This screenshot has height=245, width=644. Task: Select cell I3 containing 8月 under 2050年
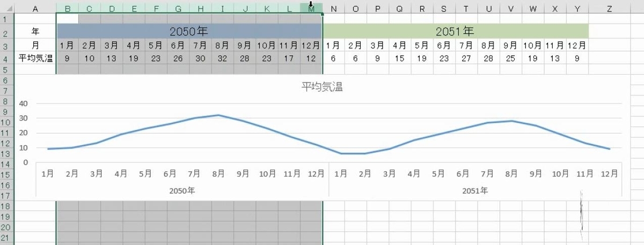tap(222, 45)
